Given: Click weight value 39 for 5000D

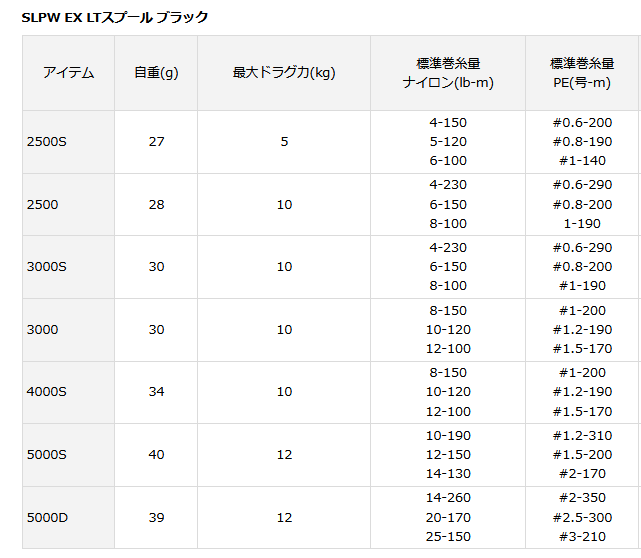Looking at the screenshot, I should 156,517.
